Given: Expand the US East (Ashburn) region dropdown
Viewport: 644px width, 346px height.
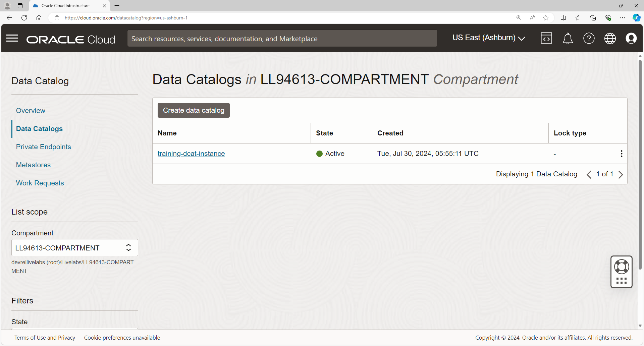Looking at the screenshot, I should click(x=489, y=38).
